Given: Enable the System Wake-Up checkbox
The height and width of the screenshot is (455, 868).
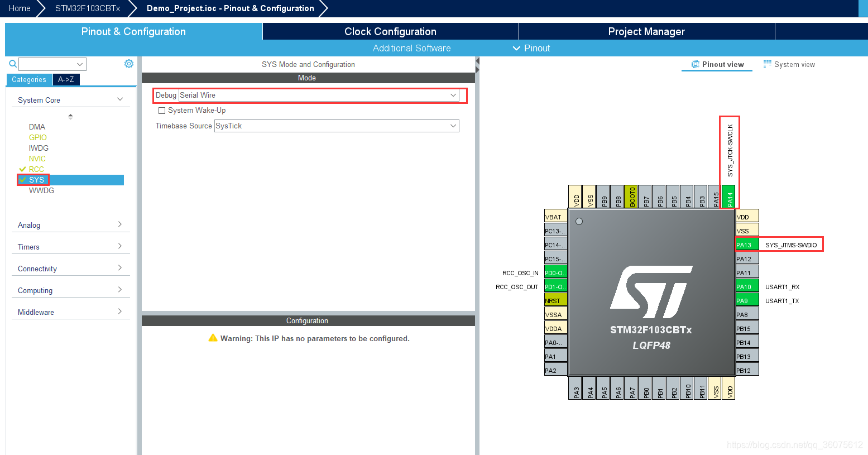Looking at the screenshot, I should (x=162, y=110).
